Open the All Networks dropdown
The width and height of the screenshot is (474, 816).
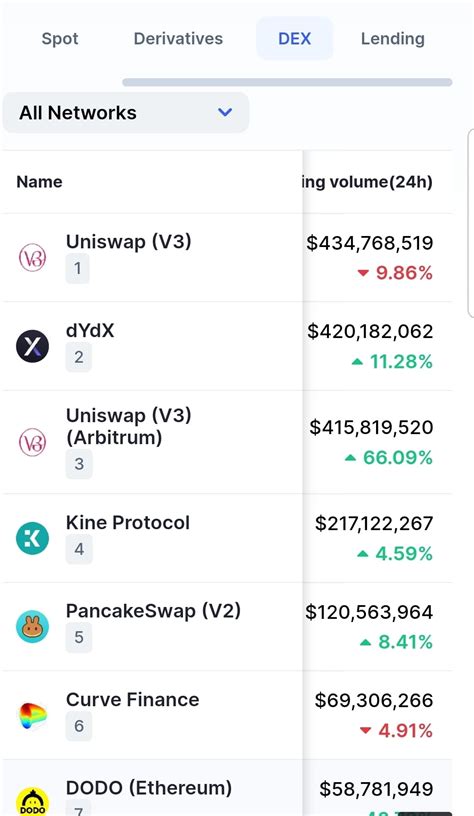[126, 112]
